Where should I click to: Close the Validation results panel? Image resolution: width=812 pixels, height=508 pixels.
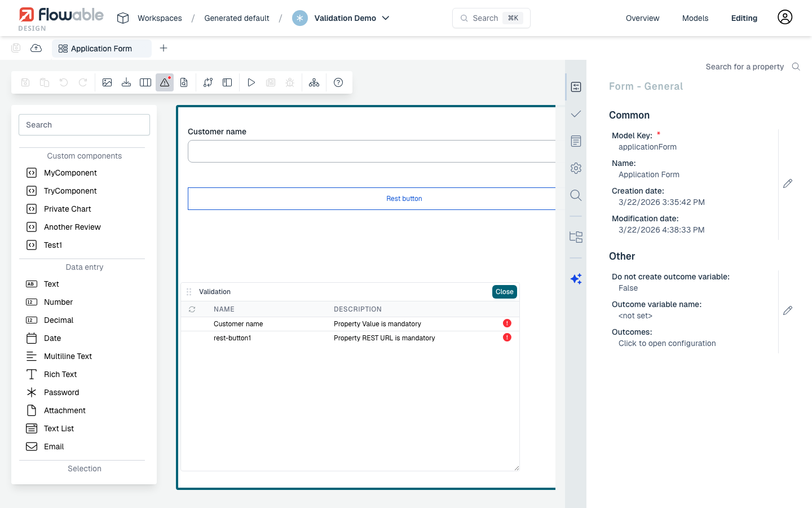504,292
